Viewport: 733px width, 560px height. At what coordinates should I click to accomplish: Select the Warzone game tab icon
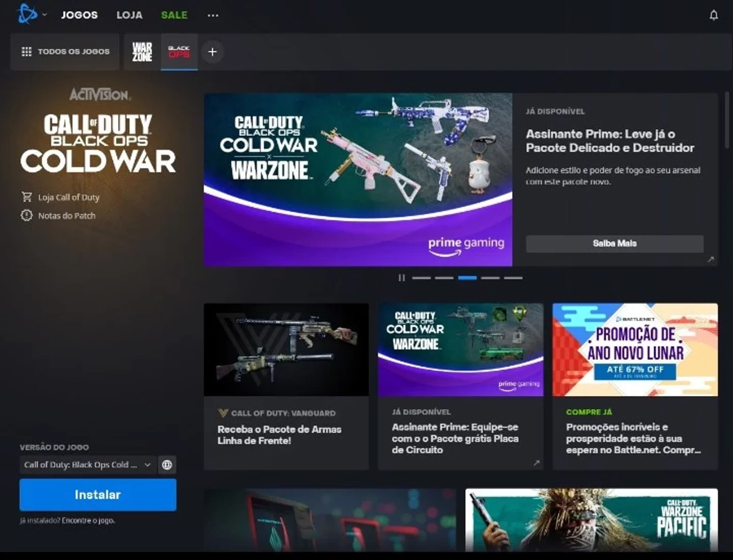pyautogui.click(x=142, y=52)
